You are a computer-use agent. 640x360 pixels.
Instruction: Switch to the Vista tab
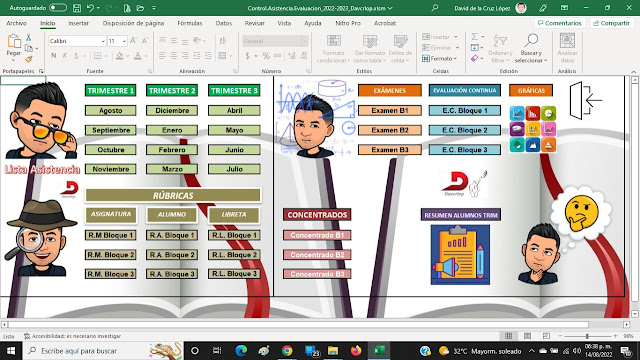point(284,23)
